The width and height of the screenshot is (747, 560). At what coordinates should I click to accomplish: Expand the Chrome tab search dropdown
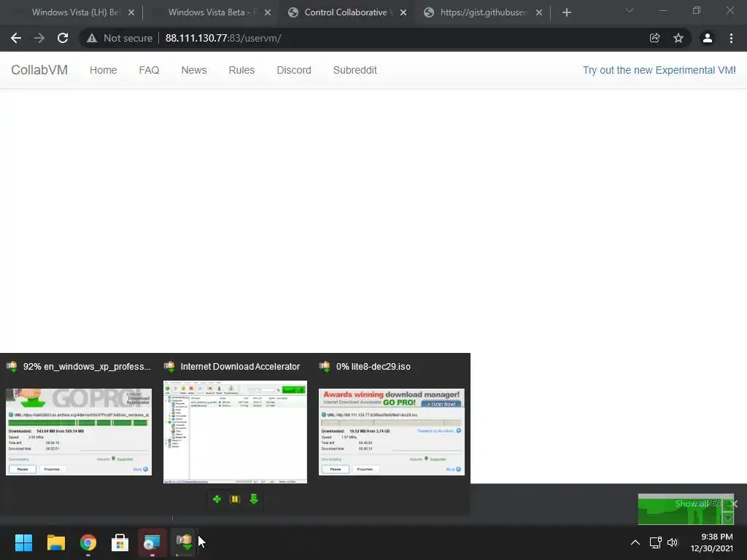coord(630,10)
